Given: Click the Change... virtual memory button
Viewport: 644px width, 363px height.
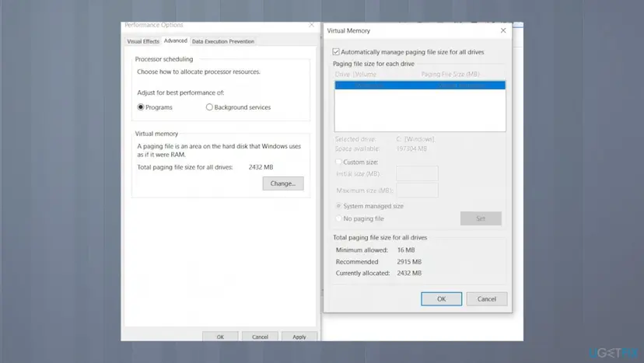Looking at the screenshot, I should 283,183.
